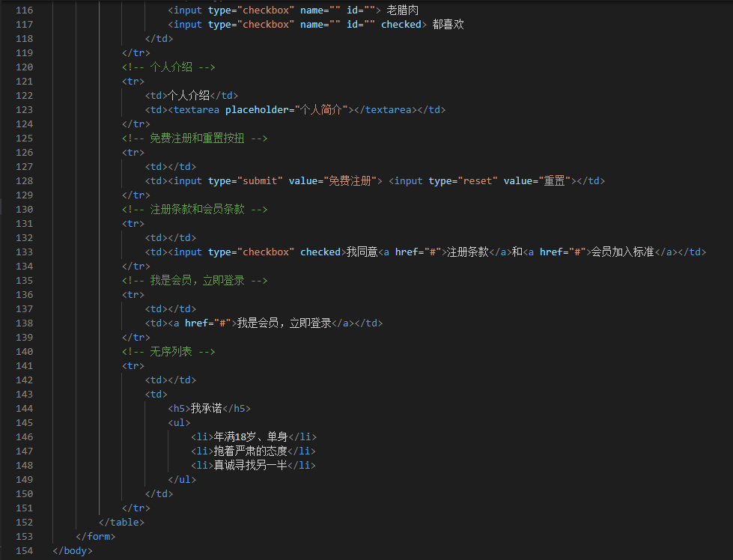
Task: Click the list item 真诚寻找另一半
Action: pyautogui.click(x=250, y=465)
